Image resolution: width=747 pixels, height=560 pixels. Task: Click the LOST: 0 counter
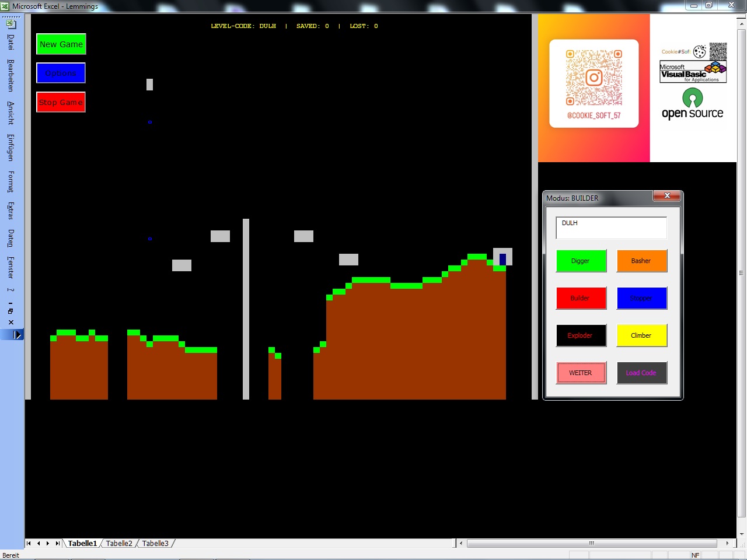(364, 26)
